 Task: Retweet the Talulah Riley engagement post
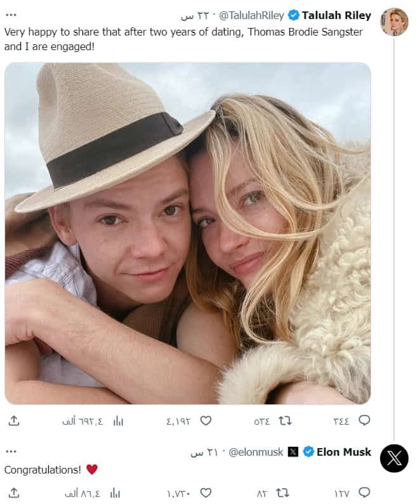click(285, 420)
